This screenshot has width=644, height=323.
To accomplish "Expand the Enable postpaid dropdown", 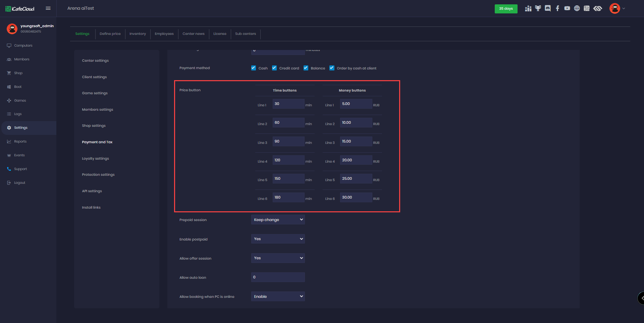I will [x=278, y=239].
